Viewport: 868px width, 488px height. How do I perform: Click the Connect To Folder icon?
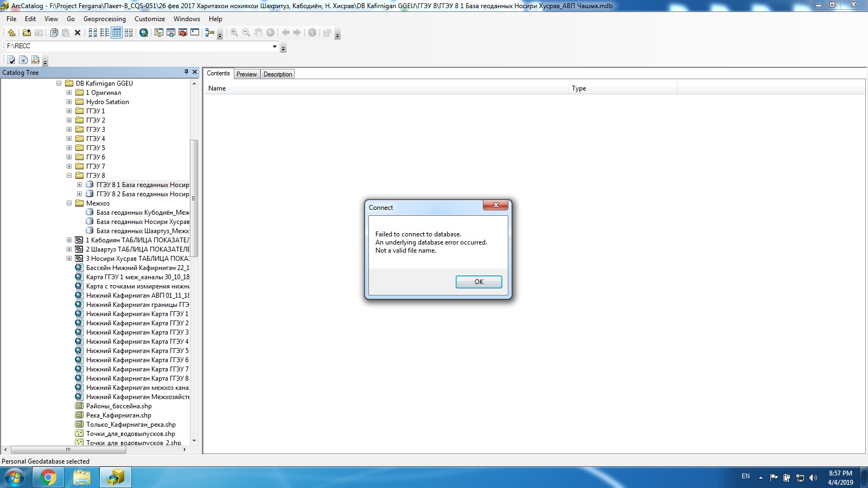(27, 33)
